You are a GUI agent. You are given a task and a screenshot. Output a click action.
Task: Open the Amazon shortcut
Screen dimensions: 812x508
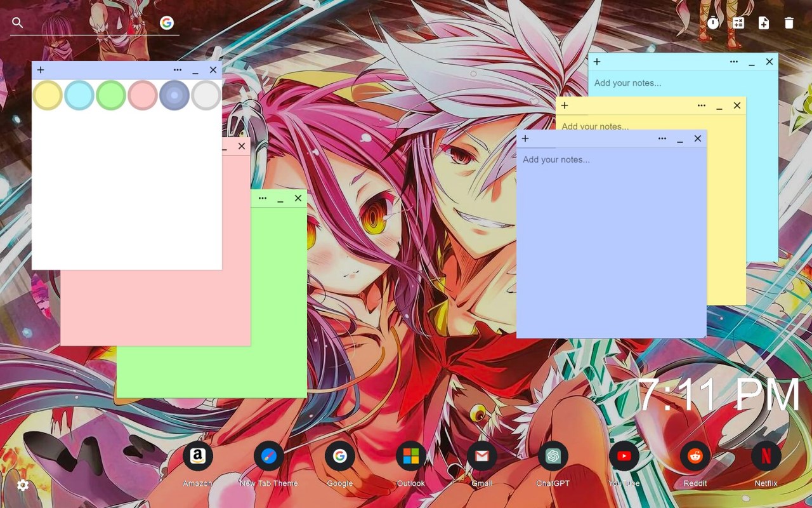coord(198,456)
